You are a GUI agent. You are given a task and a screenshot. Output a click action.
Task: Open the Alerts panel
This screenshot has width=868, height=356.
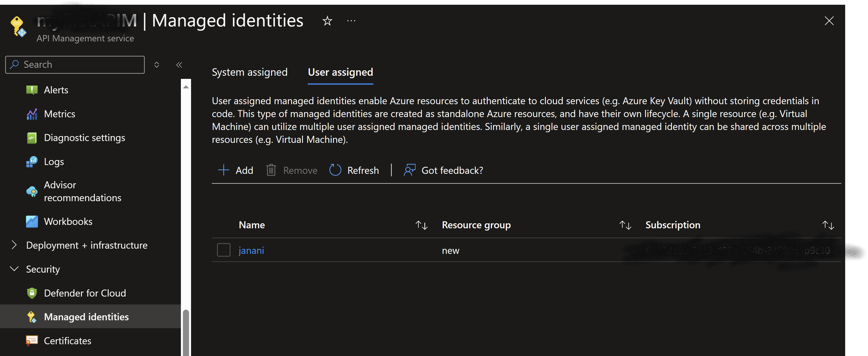(56, 90)
